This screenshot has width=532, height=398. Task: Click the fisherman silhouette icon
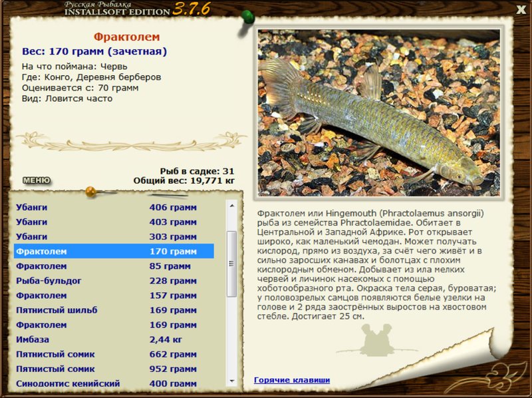[x=376, y=340]
